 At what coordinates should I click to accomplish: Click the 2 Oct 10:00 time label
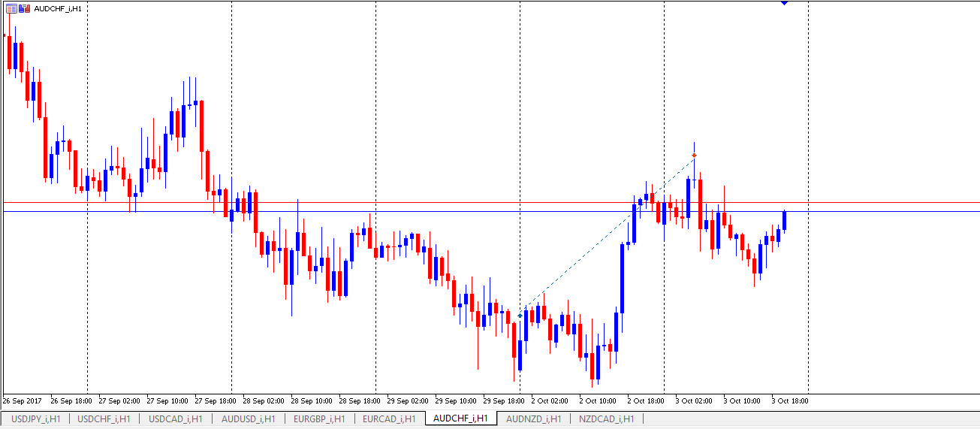tap(598, 401)
